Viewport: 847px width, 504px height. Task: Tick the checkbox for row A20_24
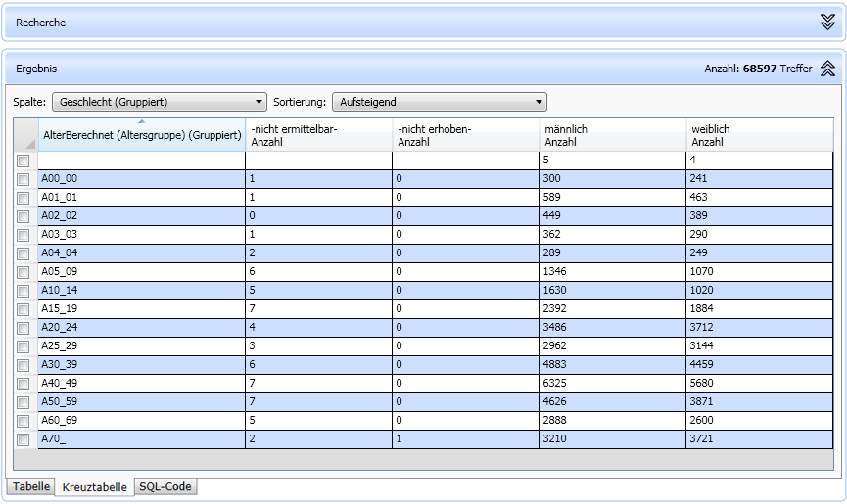tap(24, 328)
